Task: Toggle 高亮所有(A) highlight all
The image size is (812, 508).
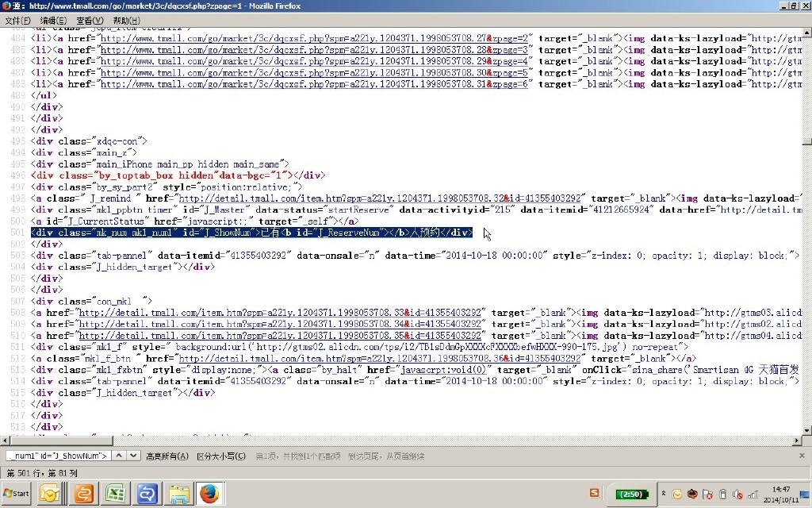Action: (167, 456)
